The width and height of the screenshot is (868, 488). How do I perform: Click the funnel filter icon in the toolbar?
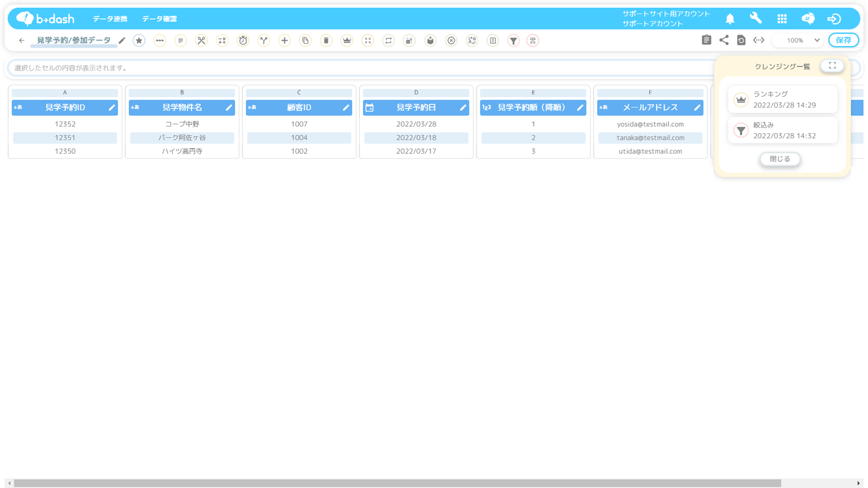(513, 40)
